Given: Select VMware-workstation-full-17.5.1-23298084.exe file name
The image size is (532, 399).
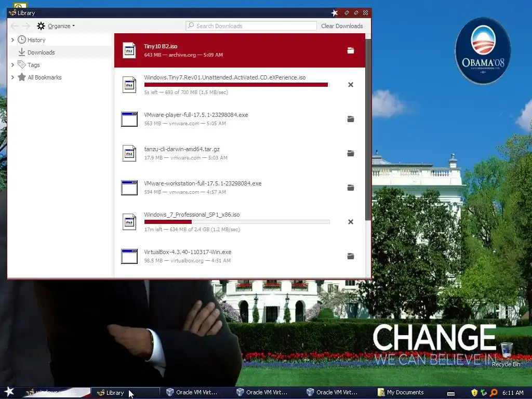Looking at the screenshot, I should [x=203, y=183].
